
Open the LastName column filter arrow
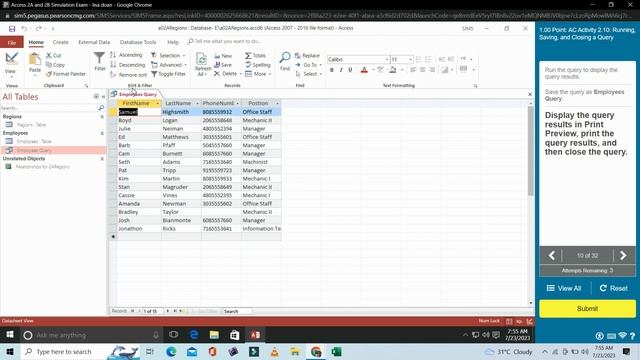(197, 103)
